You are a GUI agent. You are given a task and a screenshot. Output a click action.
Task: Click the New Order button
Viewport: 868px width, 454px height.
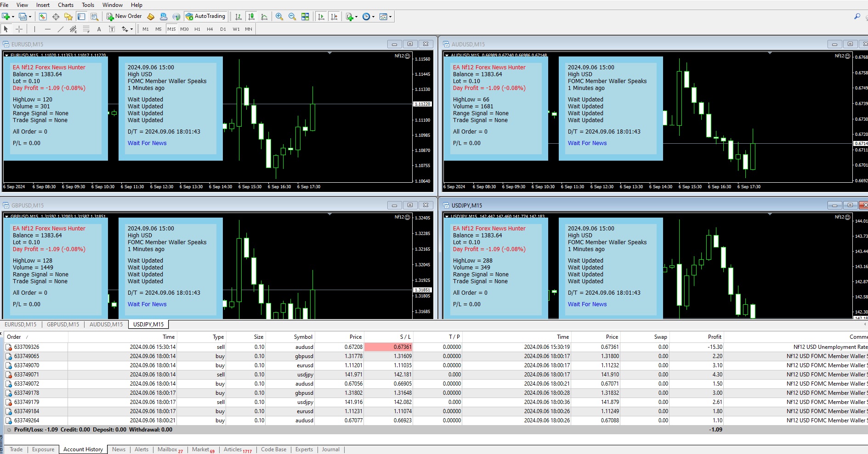click(x=124, y=16)
